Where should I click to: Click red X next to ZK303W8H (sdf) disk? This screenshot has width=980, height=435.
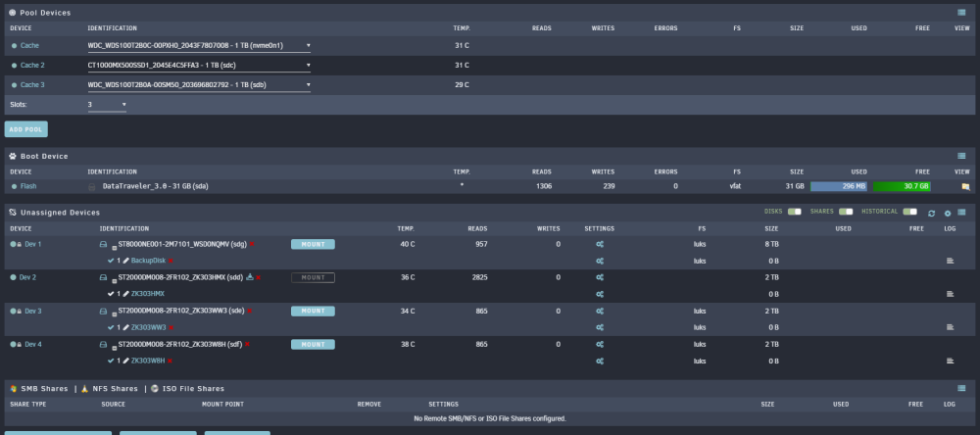(x=248, y=344)
